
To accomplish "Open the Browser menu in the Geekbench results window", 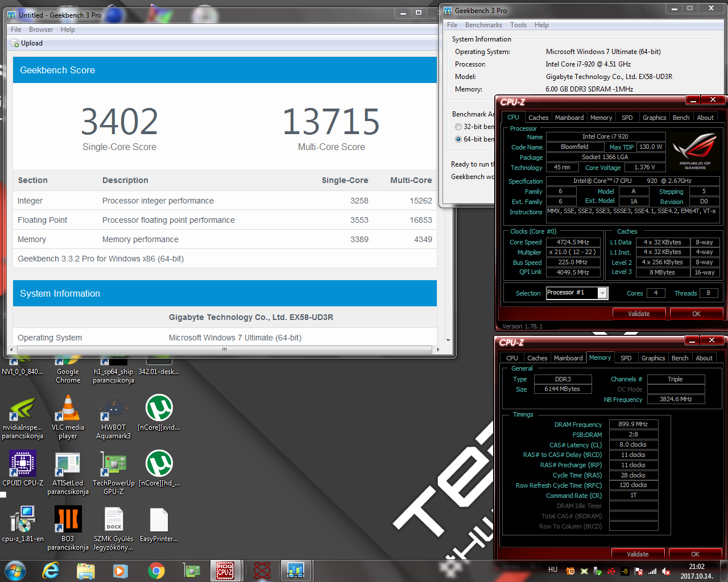I will [x=41, y=30].
